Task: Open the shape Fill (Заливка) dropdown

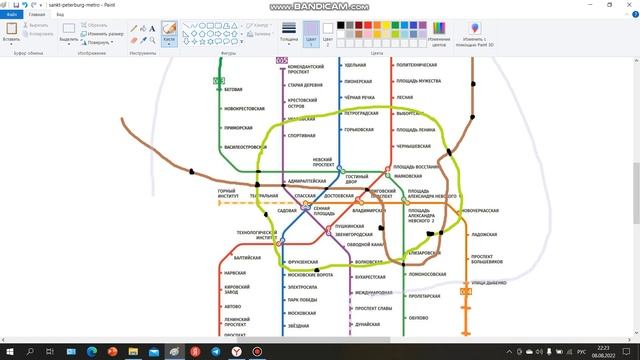Action: click(260, 34)
